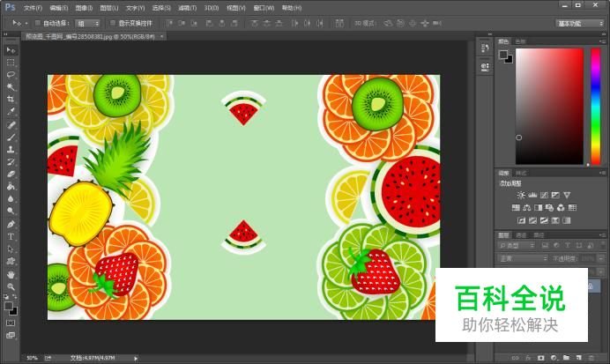Viewport: 610px width, 364px height.
Task: Select the Spot Healing Brush tool
Action: click(x=11, y=125)
